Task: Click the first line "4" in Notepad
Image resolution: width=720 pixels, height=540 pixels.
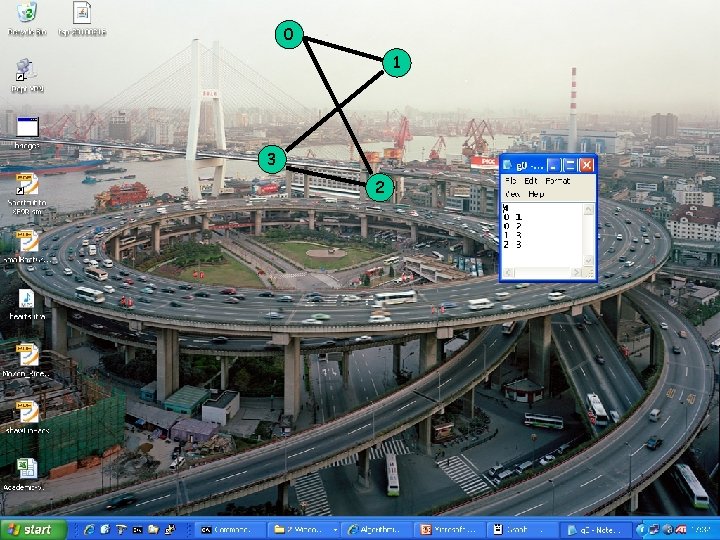Action: [506, 208]
